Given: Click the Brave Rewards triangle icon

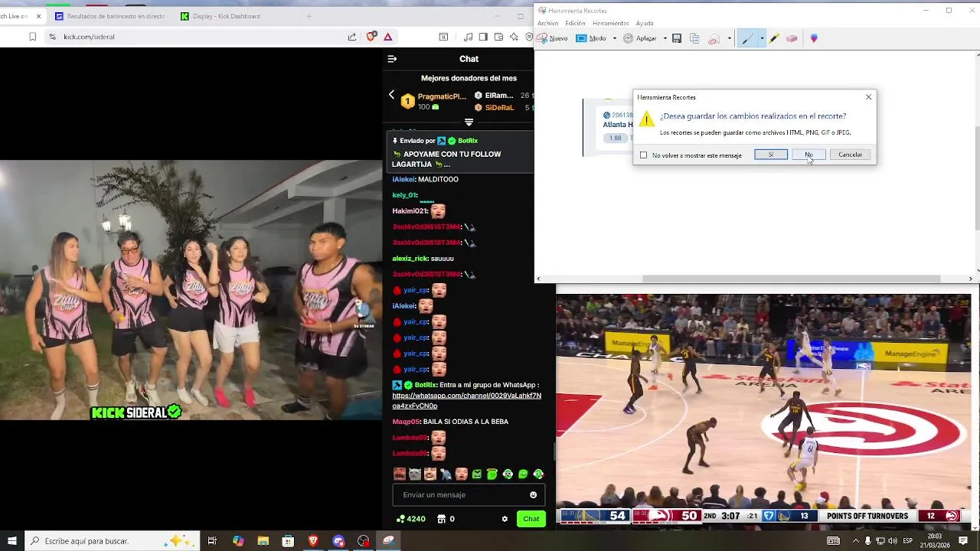Looking at the screenshot, I should (x=387, y=37).
